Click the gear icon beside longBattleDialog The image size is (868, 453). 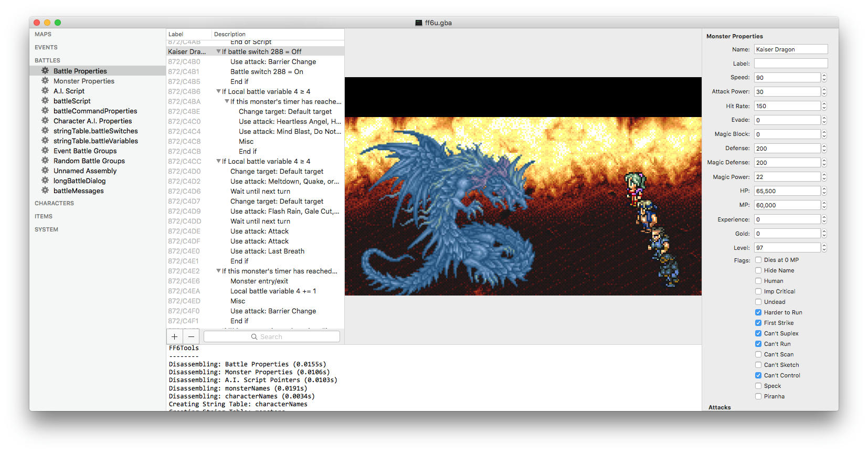pyautogui.click(x=45, y=180)
